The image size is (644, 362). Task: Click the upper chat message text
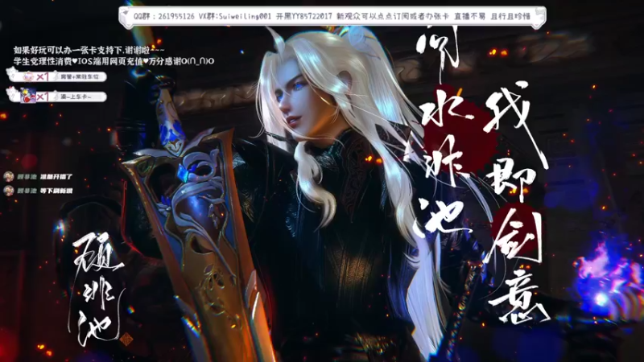click(56, 177)
